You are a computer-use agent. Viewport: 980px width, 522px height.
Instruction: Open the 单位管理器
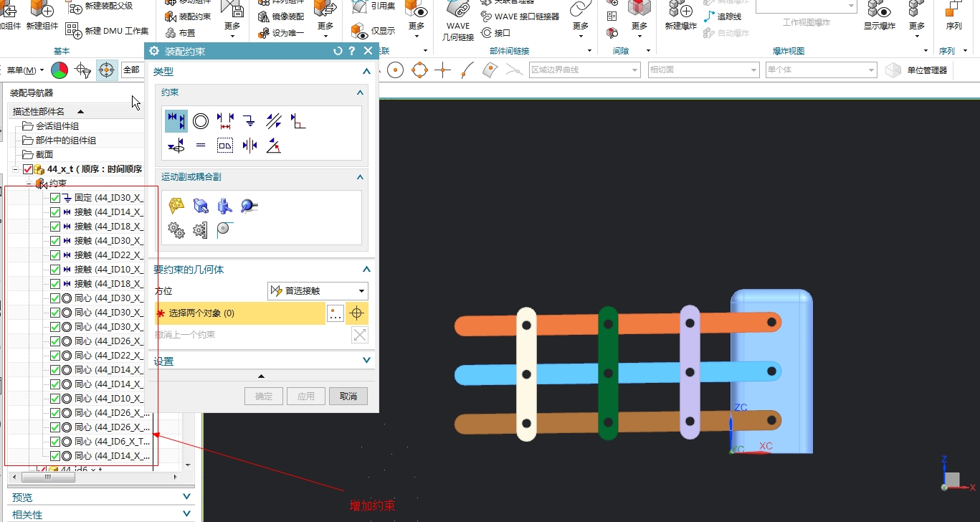tap(917, 70)
